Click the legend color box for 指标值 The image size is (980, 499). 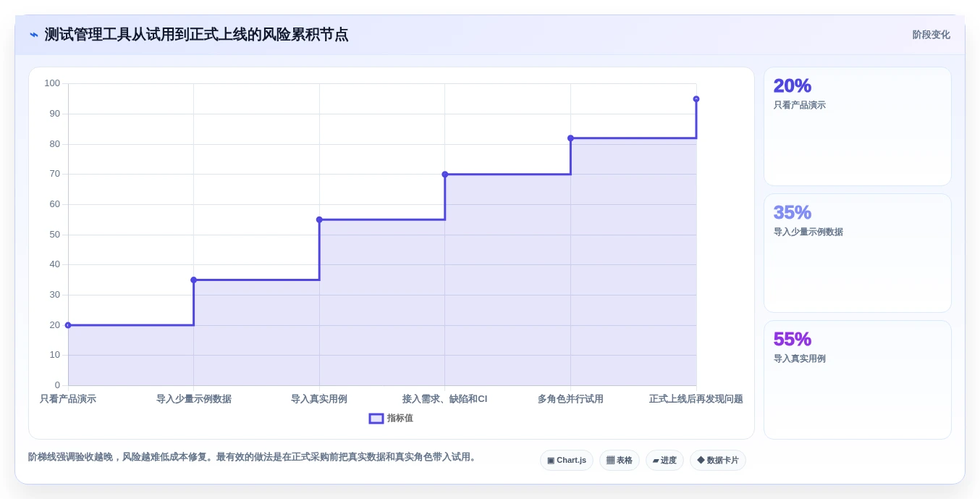click(x=376, y=419)
